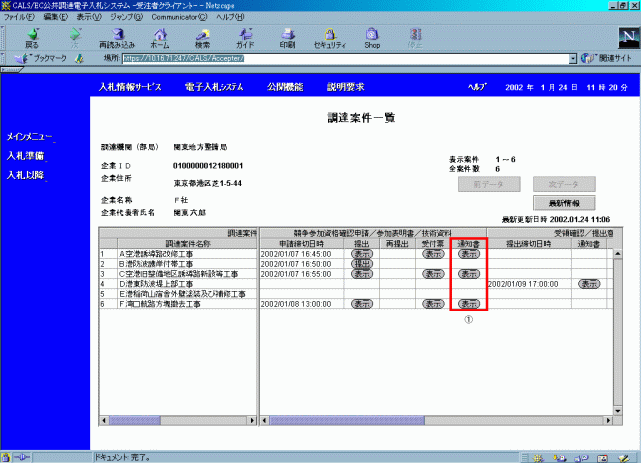Open the Communicator(C) menu
The height and width of the screenshot is (463, 641).
point(179,17)
